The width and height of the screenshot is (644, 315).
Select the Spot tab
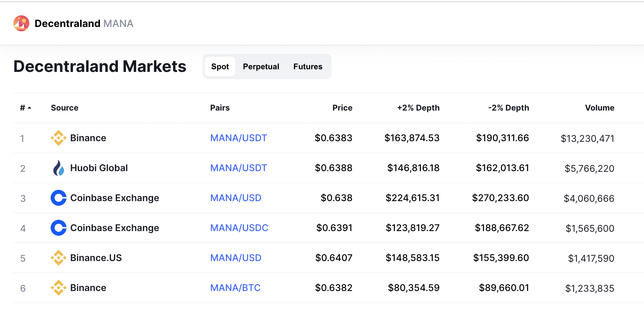220,67
